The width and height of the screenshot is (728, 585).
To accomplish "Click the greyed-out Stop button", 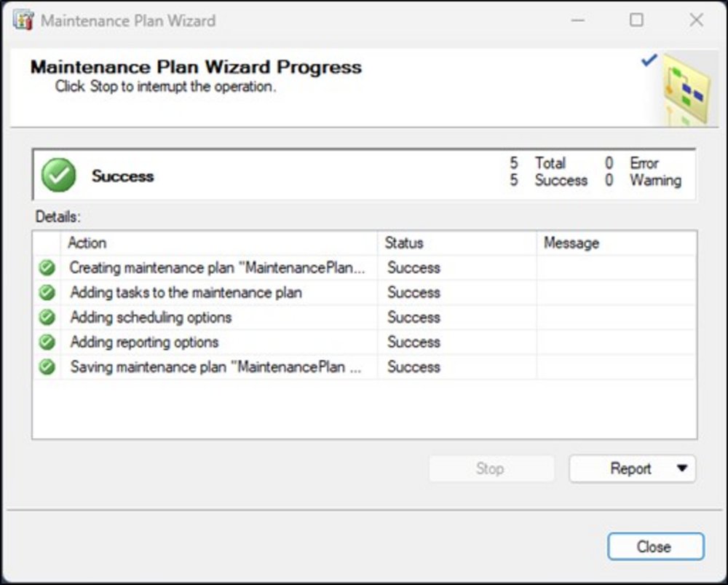I will (491, 469).
